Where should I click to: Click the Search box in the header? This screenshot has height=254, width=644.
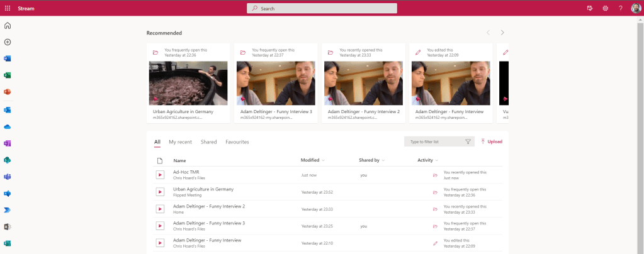click(322, 8)
